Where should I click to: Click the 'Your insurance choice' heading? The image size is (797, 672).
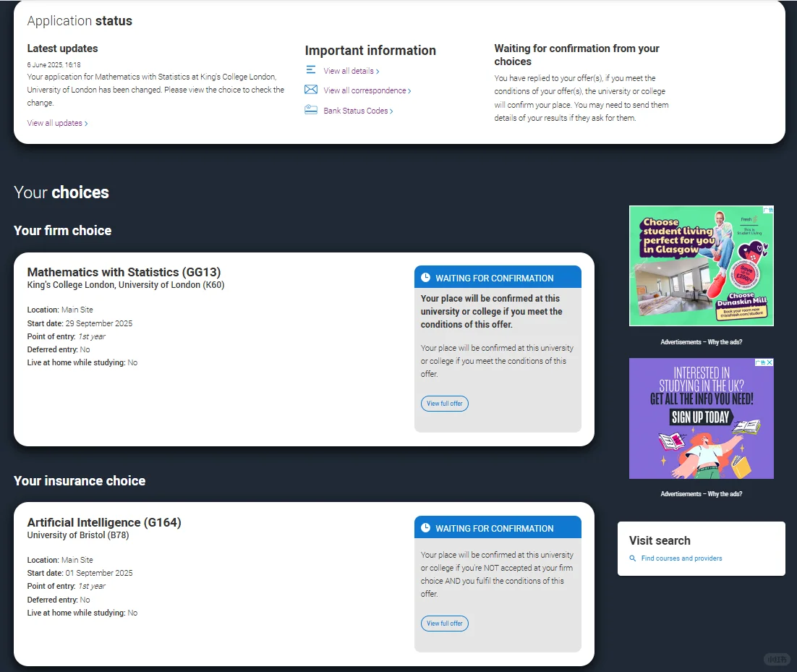click(x=80, y=480)
